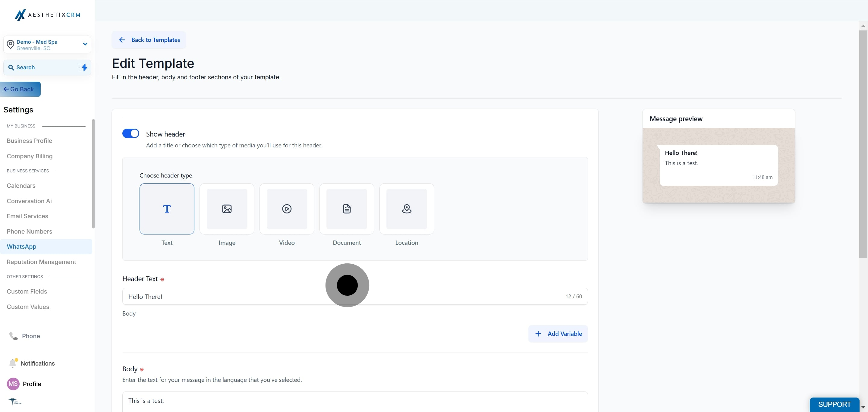Click the location pin icon in the Demo - Med Spa switcher
The image size is (868, 412).
(11, 45)
